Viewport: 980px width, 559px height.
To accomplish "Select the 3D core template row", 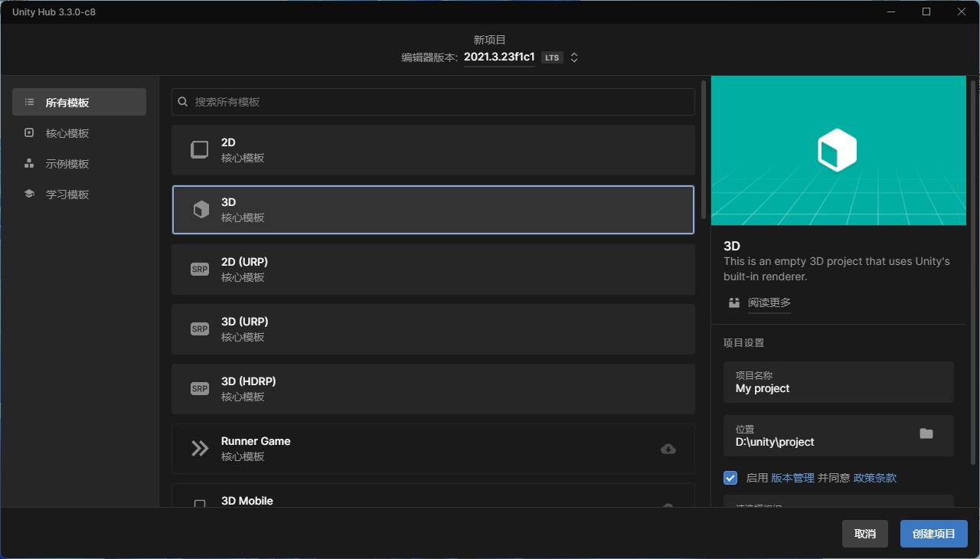I will click(x=433, y=210).
